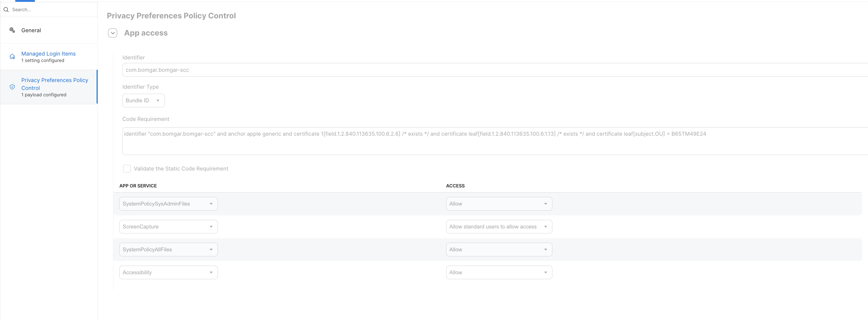Open the SystemPolicyAllFiles service dropdown
This screenshot has height=320, width=868.
[168, 250]
